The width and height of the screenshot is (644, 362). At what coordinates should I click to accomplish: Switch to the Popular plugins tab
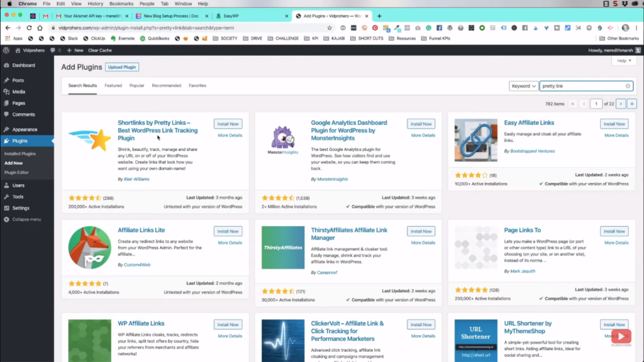point(136,85)
